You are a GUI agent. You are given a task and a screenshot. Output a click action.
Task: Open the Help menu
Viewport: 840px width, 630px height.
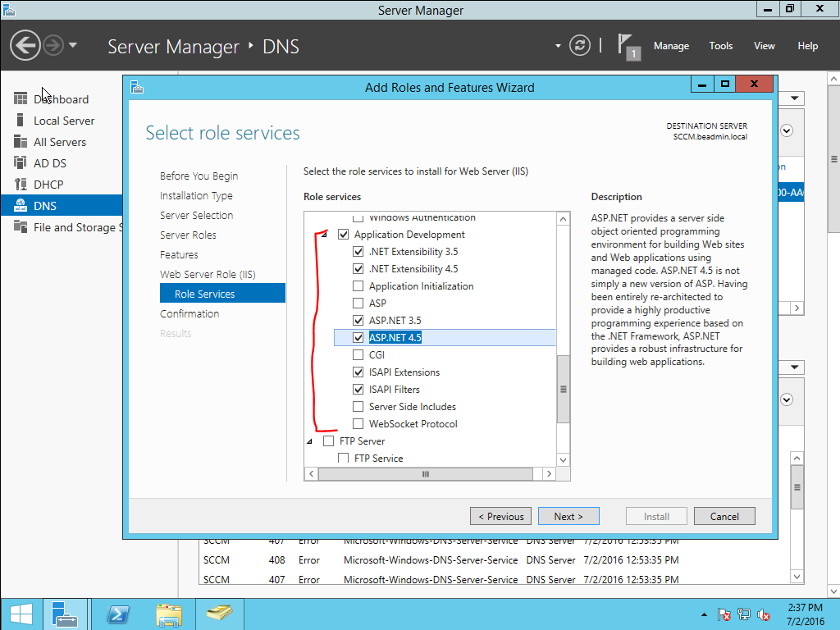[807, 46]
